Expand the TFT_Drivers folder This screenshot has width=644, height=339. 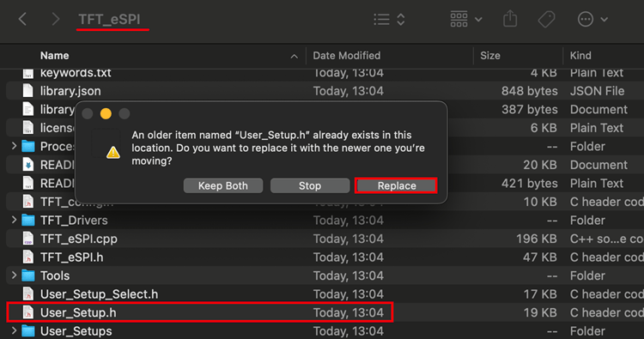14,220
